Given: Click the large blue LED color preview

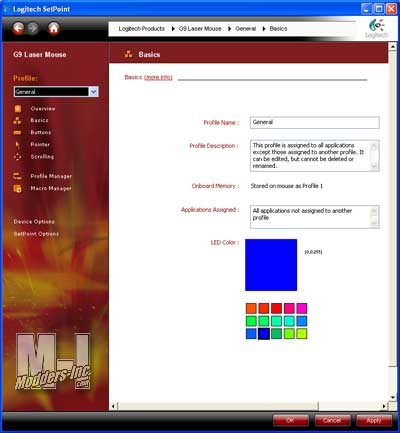Looking at the screenshot, I should coord(271,265).
